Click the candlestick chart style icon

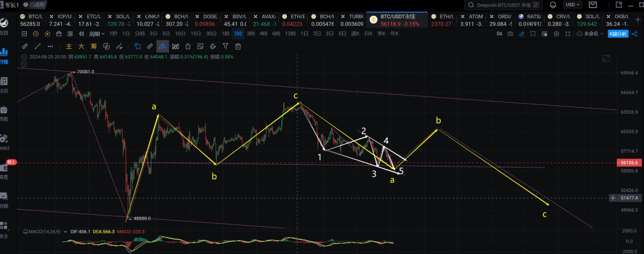point(175,46)
